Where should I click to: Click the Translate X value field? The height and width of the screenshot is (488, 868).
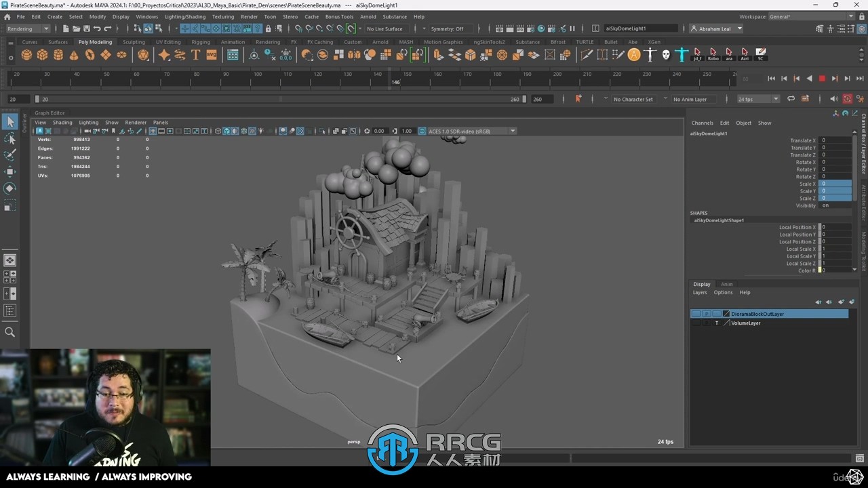coord(835,140)
